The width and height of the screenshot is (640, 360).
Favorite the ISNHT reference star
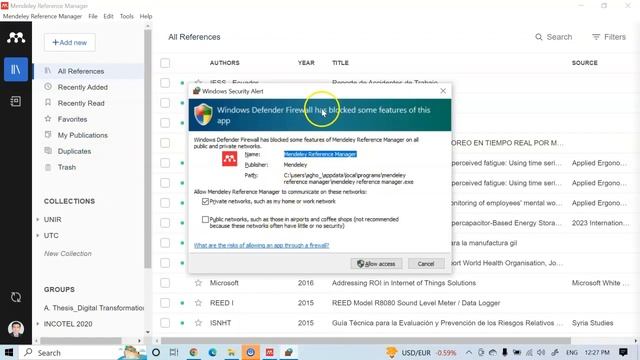198,323
